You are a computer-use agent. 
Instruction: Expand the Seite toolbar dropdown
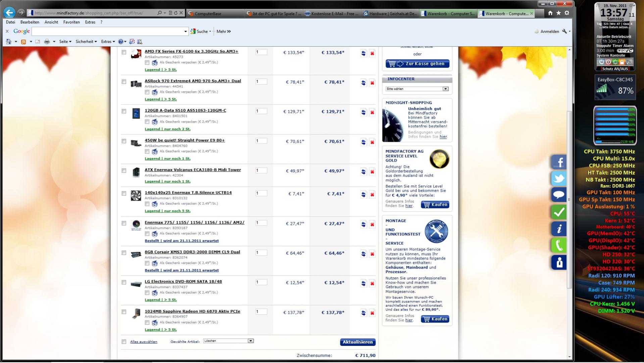(65, 42)
